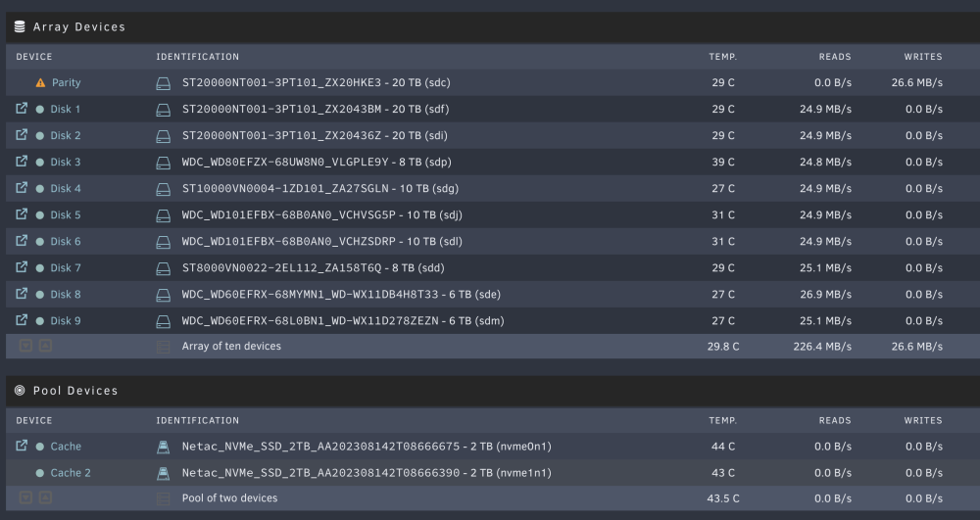Click array total row list icon
This screenshot has width=980, height=520.
(163, 347)
